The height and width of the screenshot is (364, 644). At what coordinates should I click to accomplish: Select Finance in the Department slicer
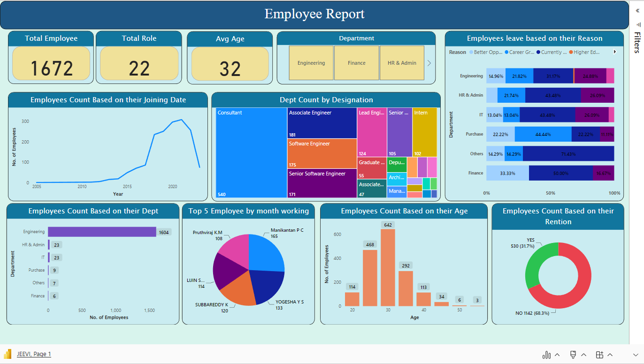pos(357,62)
